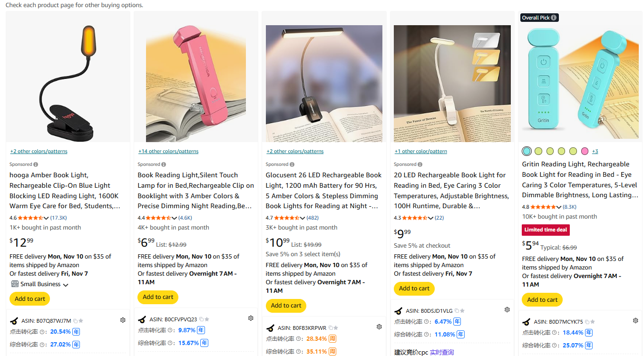Open the settings gear on ASIN B0DSJD1VLG card
The width and height of the screenshot is (644, 356).
507,309
